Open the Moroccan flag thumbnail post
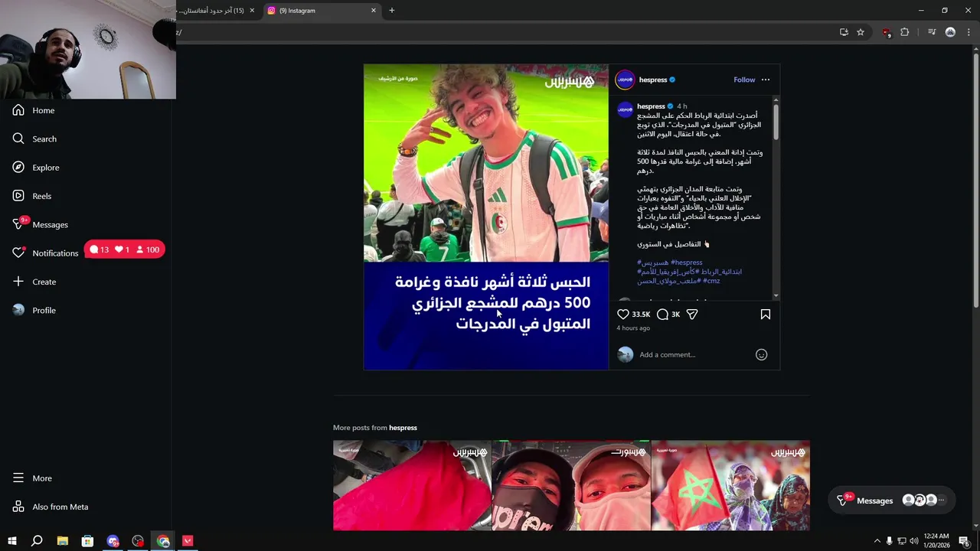The image size is (980, 551). pyautogui.click(x=730, y=485)
